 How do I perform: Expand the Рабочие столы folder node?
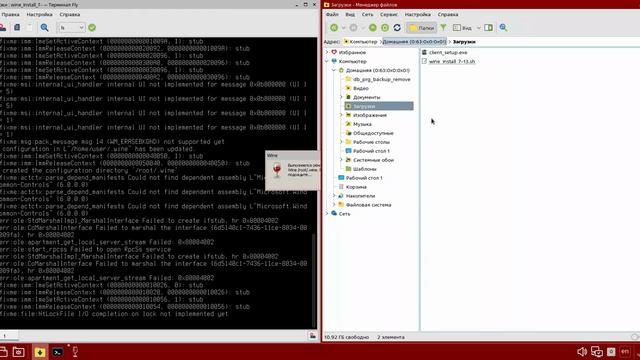click(341, 142)
